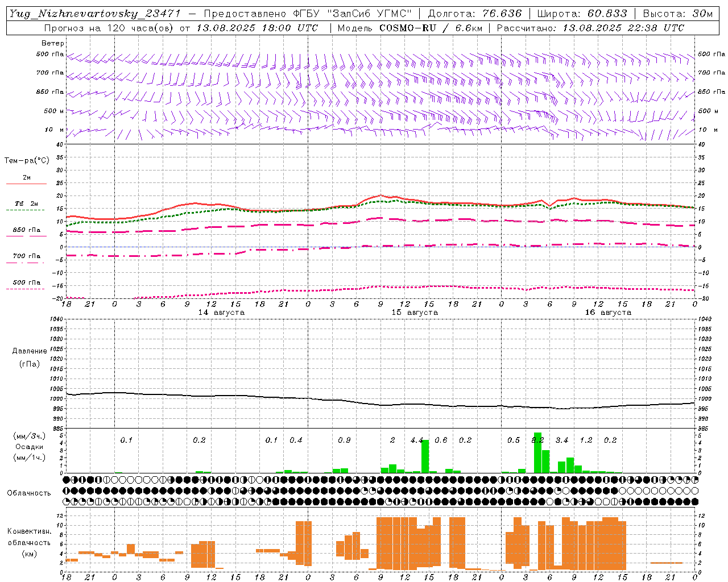The width and height of the screenshot is (728, 582).
Task: Click the 700 гПа temperature legend entry
Action: pyautogui.click(x=27, y=256)
